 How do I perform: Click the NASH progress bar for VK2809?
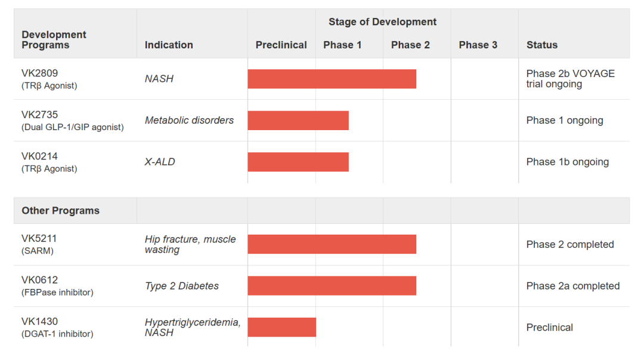coord(332,79)
